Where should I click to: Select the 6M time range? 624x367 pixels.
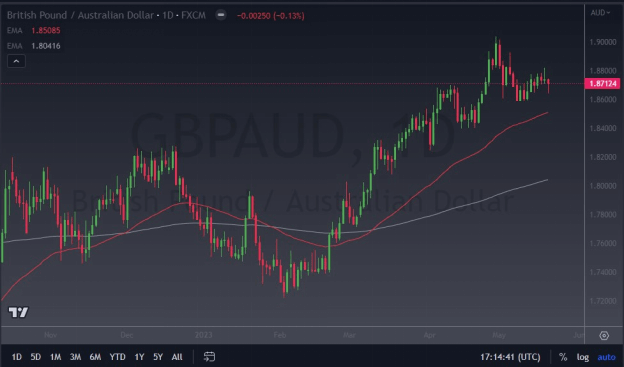(x=95, y=357)
